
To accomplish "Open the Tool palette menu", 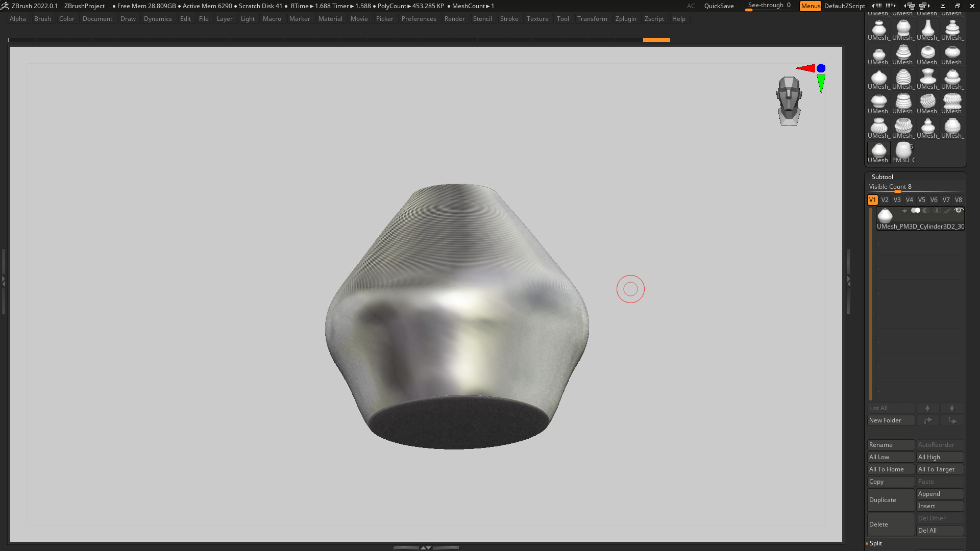I will click(562, 19).
